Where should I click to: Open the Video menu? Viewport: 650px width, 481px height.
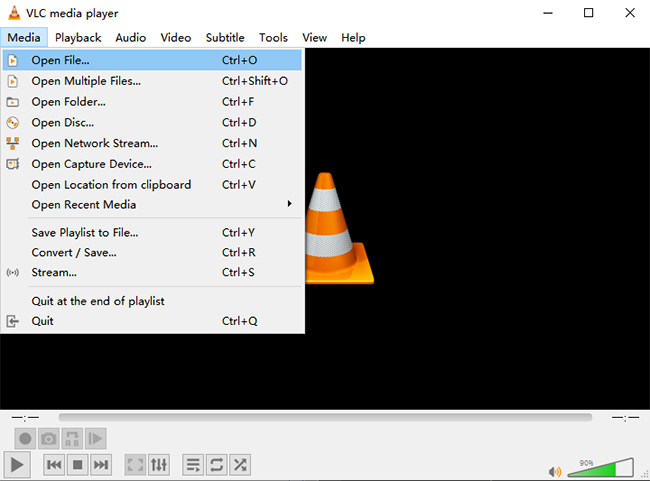click(x=176, y=38)
